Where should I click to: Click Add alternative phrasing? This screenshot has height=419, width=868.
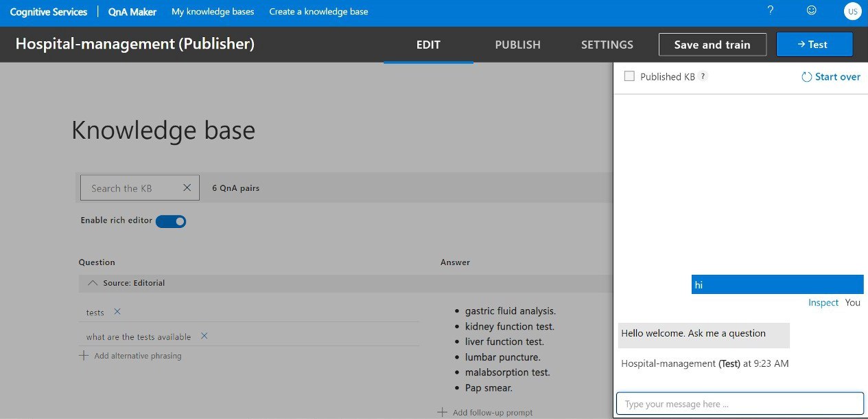tap(130, 356)
